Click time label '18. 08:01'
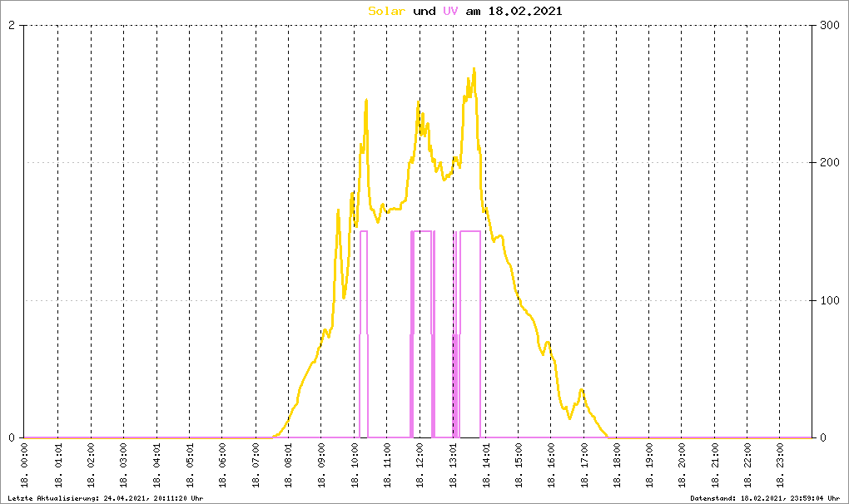The image size is (849, 504). coord(288,465)
